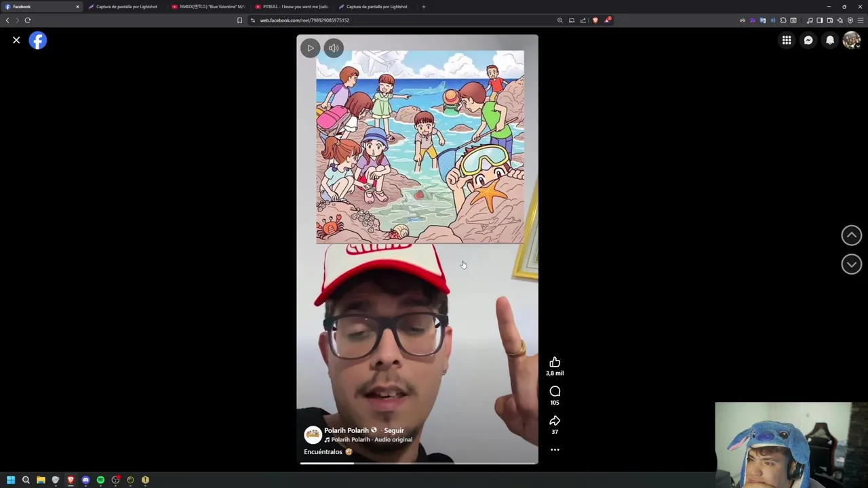Click the 105 comment count
This screenshot has height=488, width=868.
pos(555,403)
